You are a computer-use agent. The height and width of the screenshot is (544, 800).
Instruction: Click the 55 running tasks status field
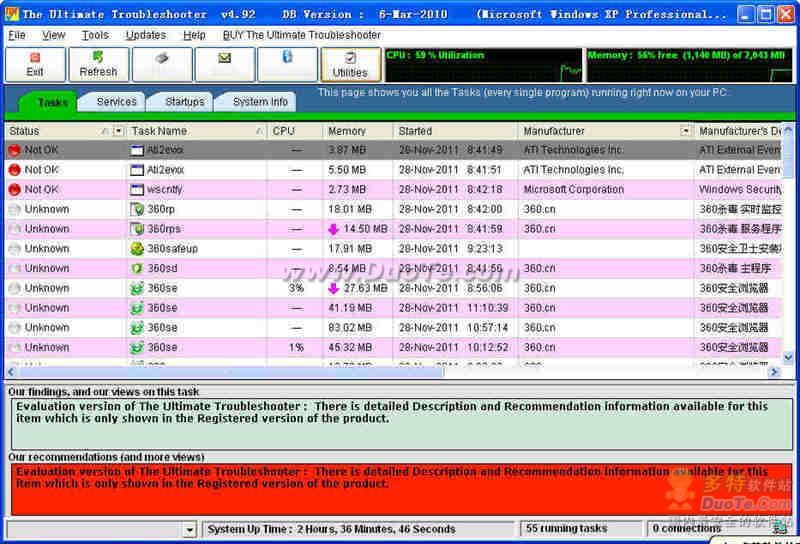pos(580,529)
